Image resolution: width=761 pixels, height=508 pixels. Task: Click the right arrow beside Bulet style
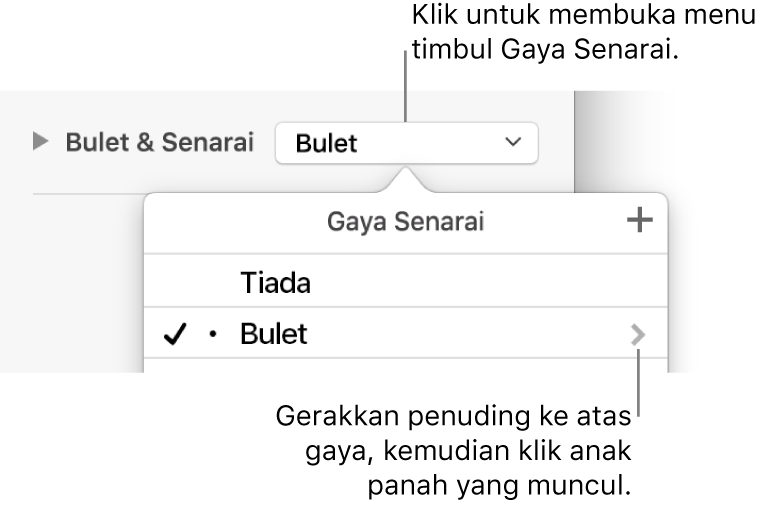(637, 335)
